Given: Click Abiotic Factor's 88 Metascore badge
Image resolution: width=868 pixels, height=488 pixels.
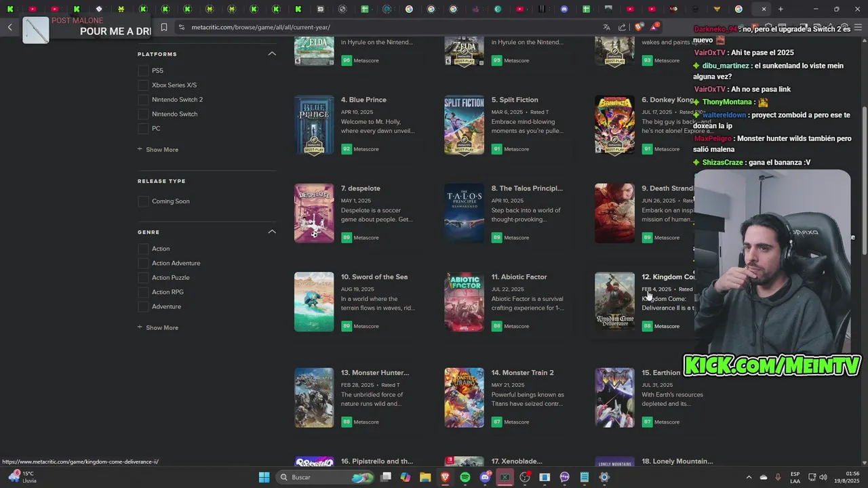Looking at the screenshot, I should (496, 326).
